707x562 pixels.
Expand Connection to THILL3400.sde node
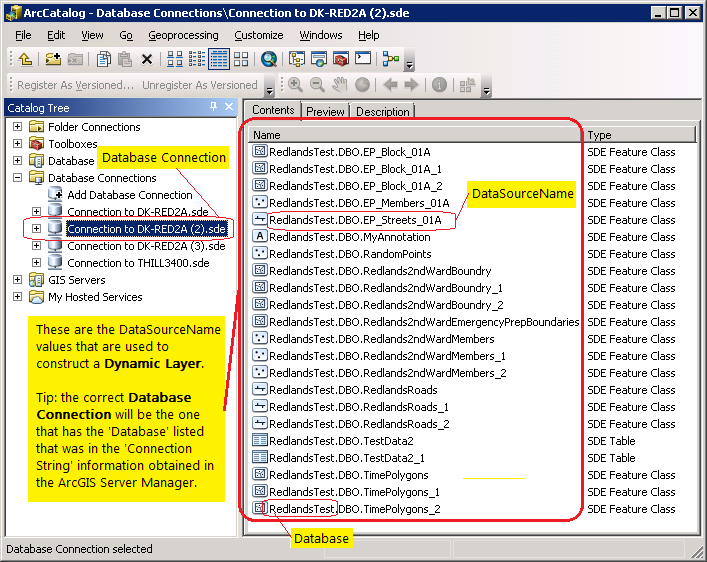point(36,263)
